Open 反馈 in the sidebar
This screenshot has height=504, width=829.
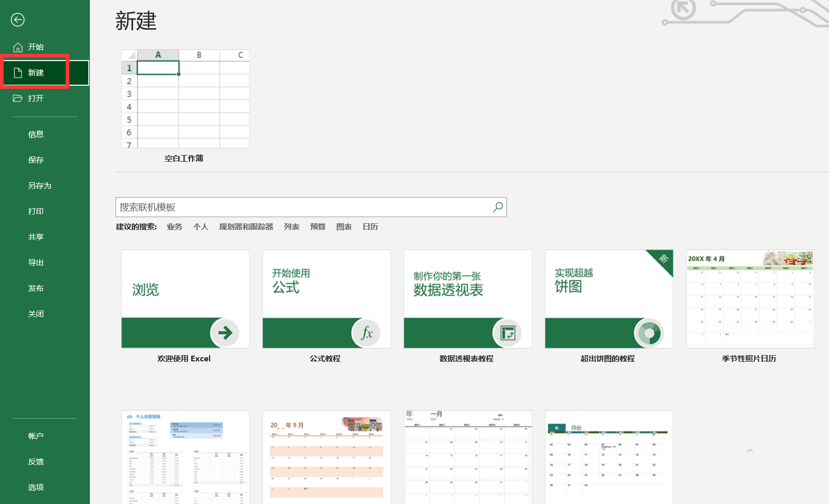pos(36,461)
